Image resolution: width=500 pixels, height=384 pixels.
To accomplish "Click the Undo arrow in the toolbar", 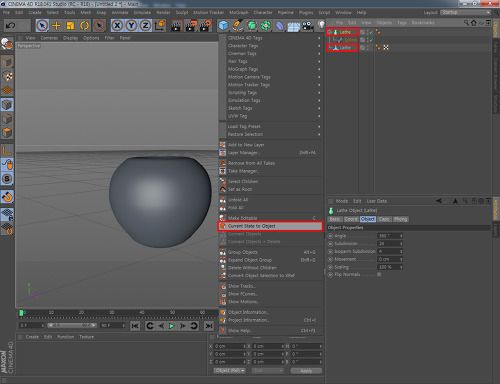I will click(10, 25).
